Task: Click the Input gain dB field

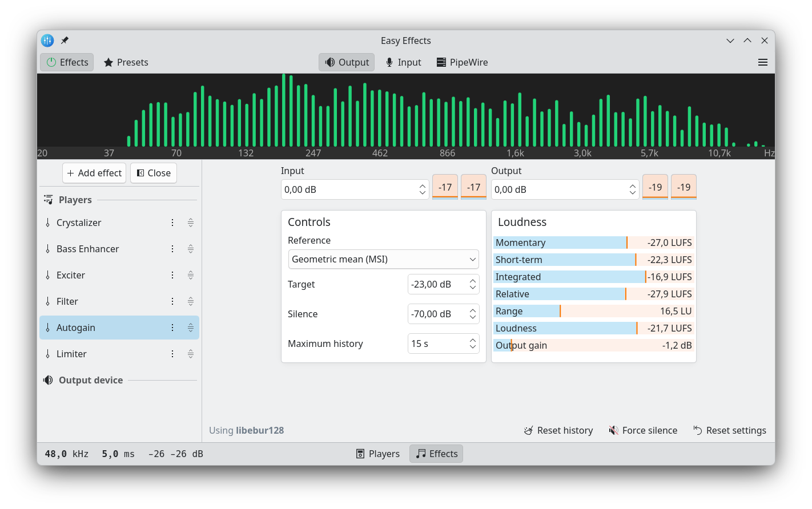Action: click(x=348, y=189)
